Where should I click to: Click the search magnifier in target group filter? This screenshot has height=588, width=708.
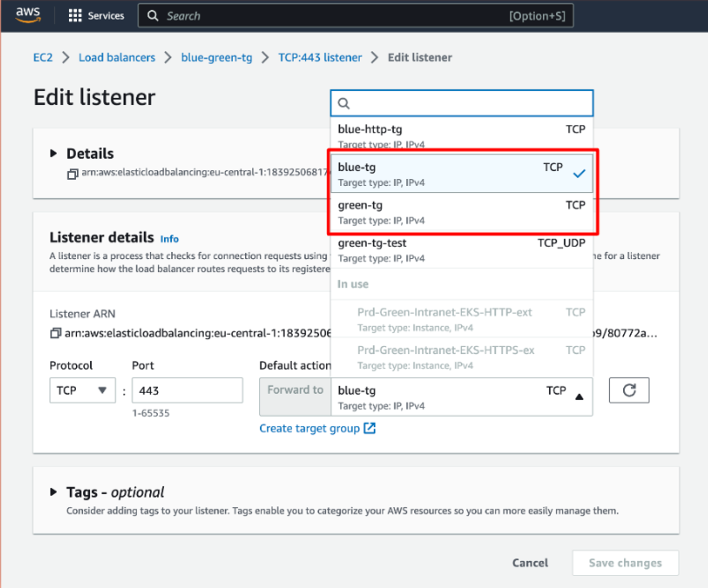click(344, 103)
